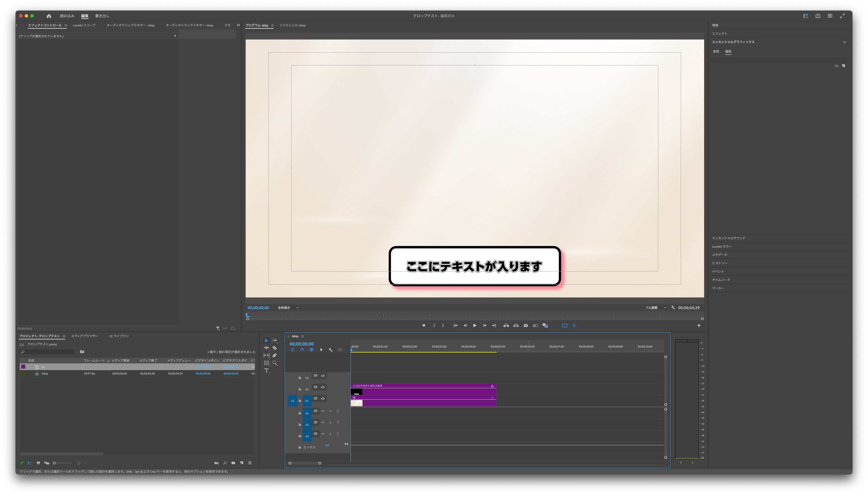Select the Zoom magnifier tool

point(275,363)
